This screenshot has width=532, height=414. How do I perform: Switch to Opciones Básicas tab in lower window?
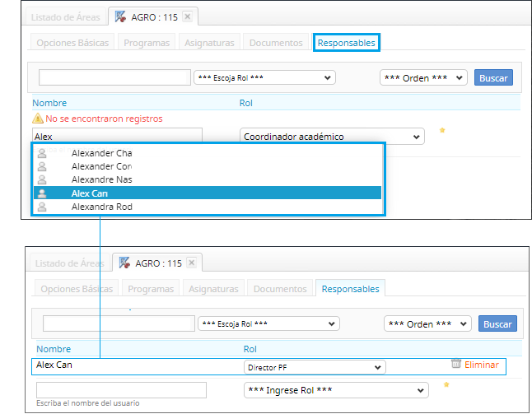click(x=77, y=289)
